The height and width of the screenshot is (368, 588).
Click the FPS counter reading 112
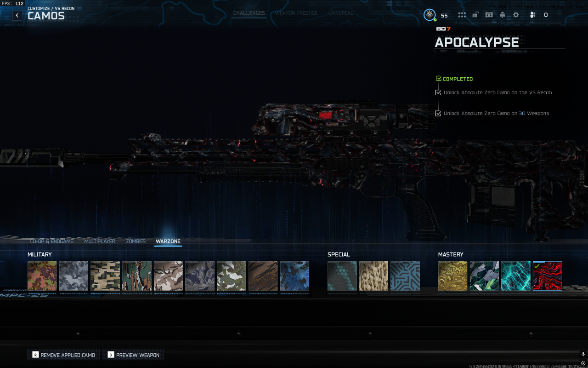[x=12, y=3]
